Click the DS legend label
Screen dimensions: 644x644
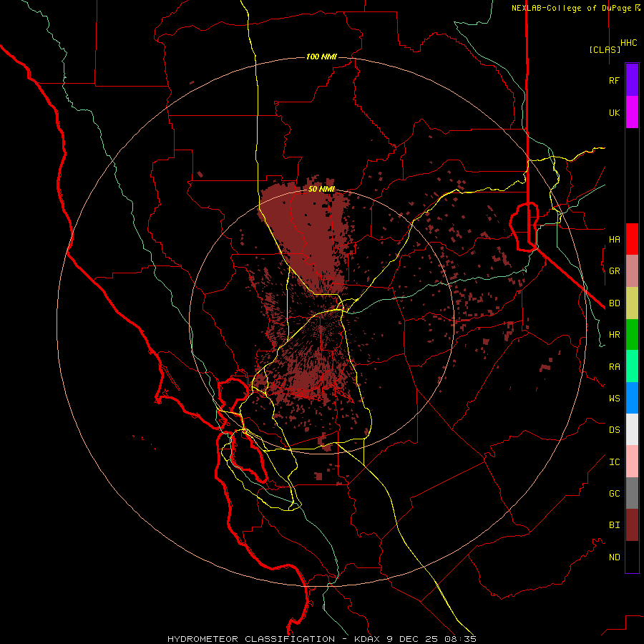(614, 430)
